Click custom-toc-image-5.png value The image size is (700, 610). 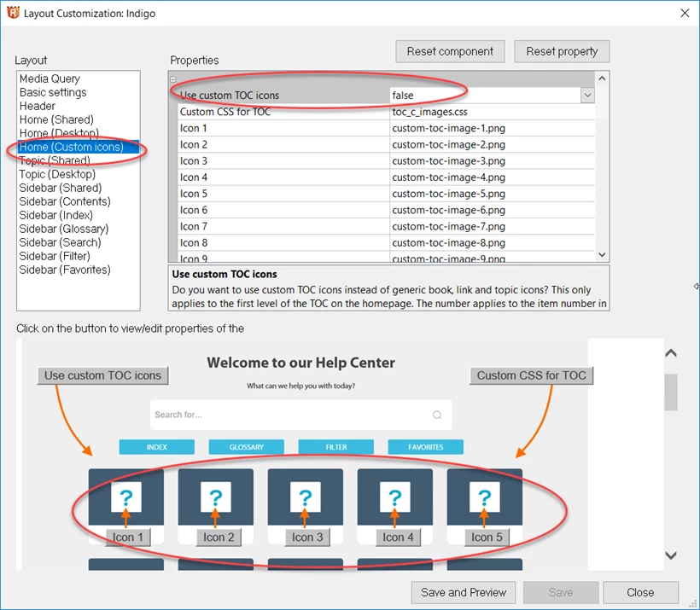[x=449, y=194]
